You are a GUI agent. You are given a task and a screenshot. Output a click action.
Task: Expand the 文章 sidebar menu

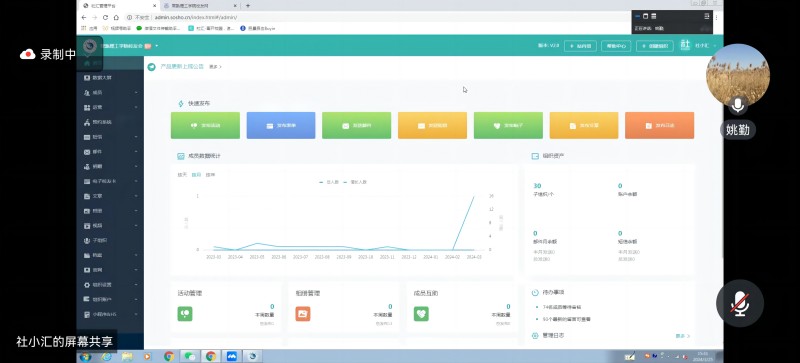tap(110, 196)
